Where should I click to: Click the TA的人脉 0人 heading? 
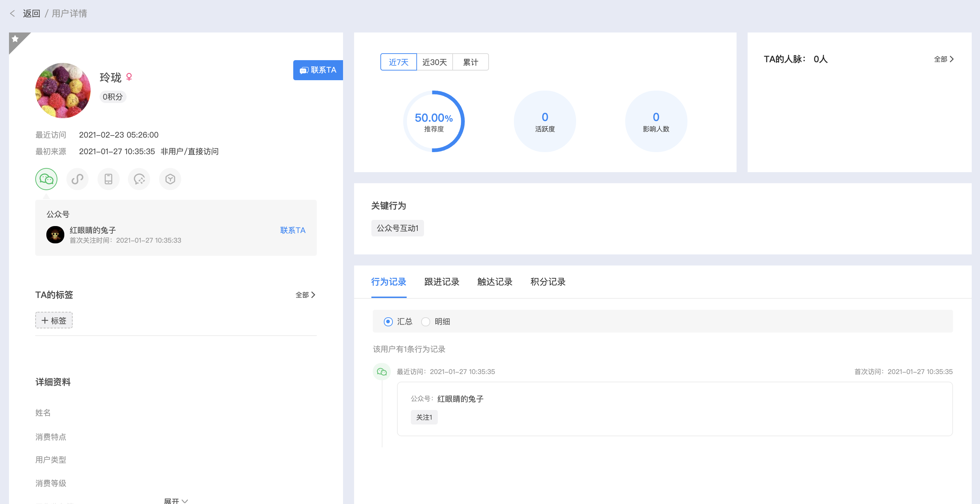[795, 59]
